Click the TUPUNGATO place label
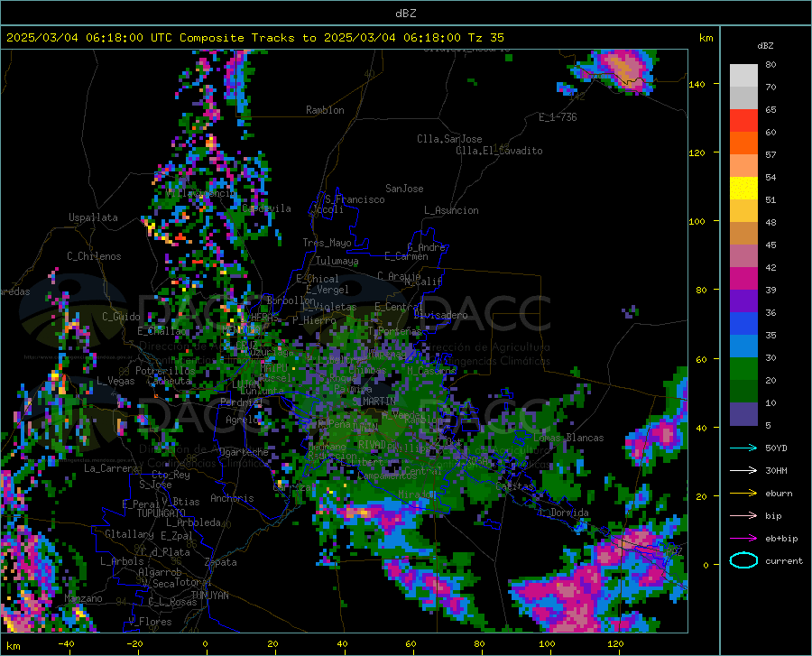This screenshot has width=812, height=656. coord(161,513)
